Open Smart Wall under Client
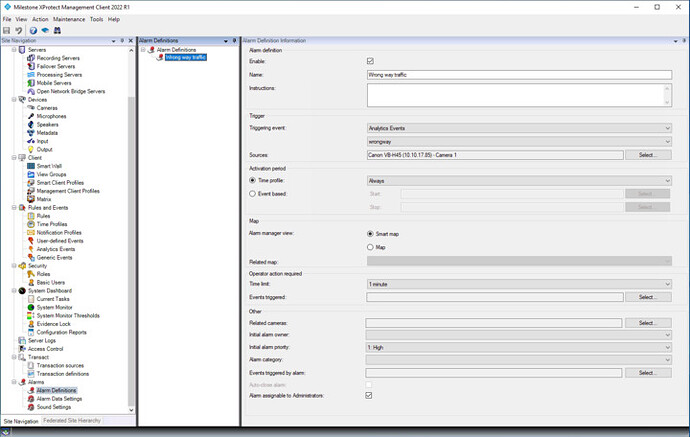Viewport: 690px width, 437px height. pyautogui.click(x=49, y=166)
